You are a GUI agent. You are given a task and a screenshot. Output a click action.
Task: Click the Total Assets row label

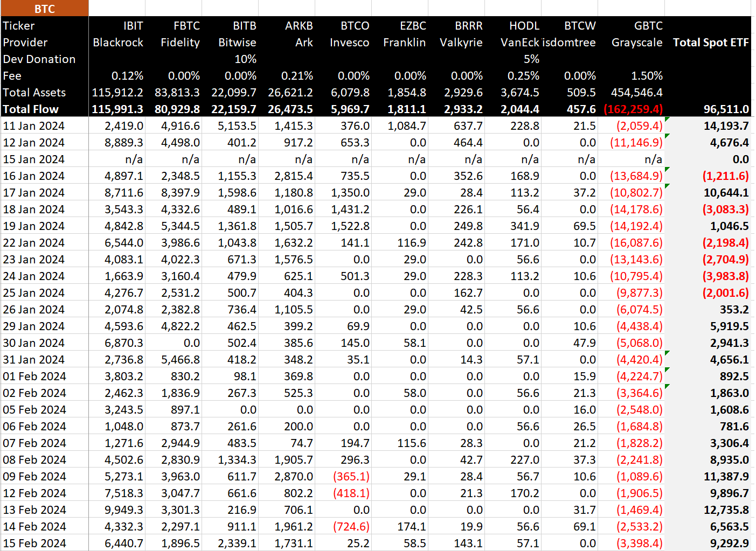(x=34, y=93)
